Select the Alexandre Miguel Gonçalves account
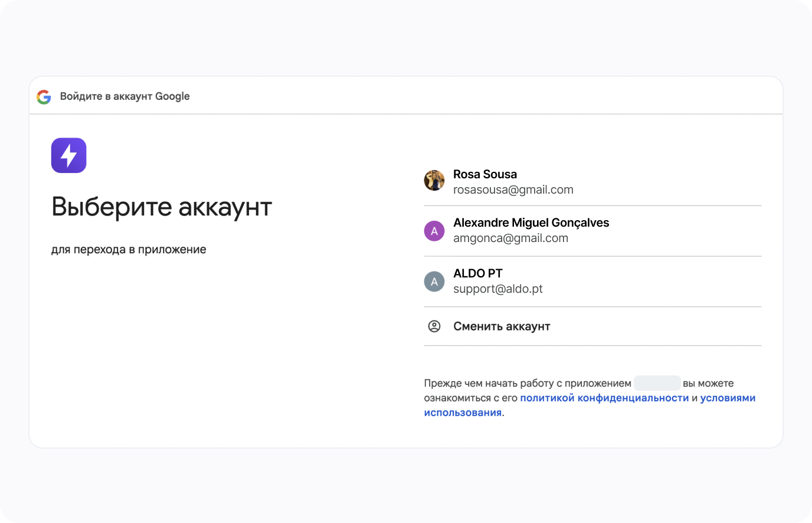This screenshot has width=812, height=523. 531,223
